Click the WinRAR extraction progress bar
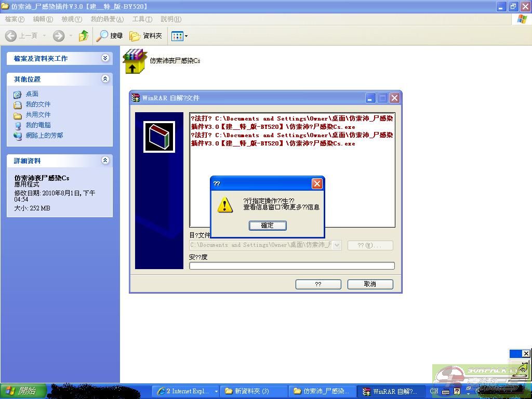Screen dimensions: 532x399 click(x=291, y=266)
